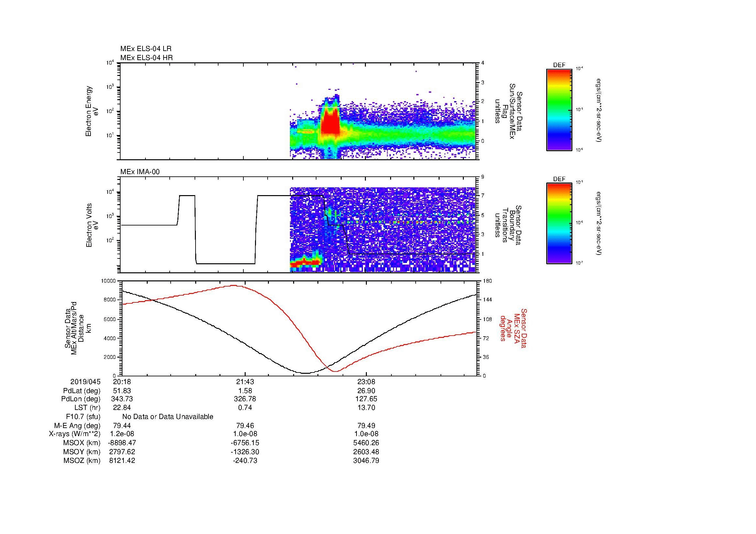The width and height of the screenshot is (756, 534).
Task: Click 'No Data or Data Unavailable' F10.7 text
Action: (168, 416)
